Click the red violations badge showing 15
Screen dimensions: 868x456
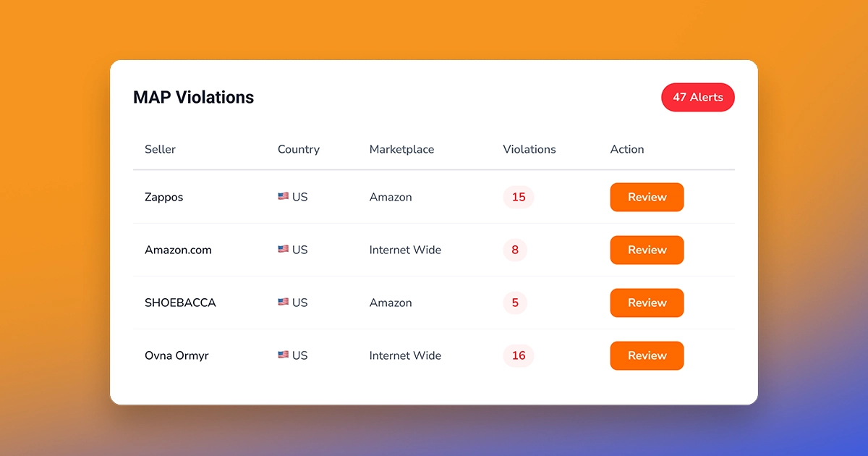pos(519,197)
